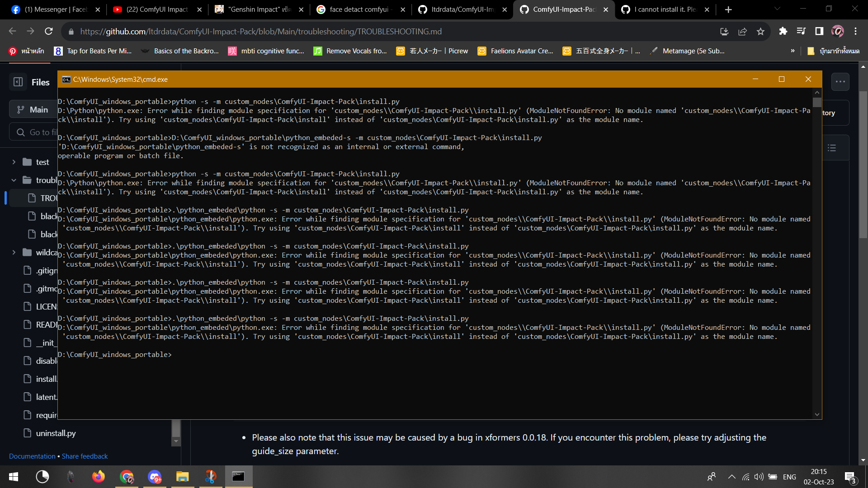Reload the page with the refresh icon
The image size is (868, 488).
point(48,31)
